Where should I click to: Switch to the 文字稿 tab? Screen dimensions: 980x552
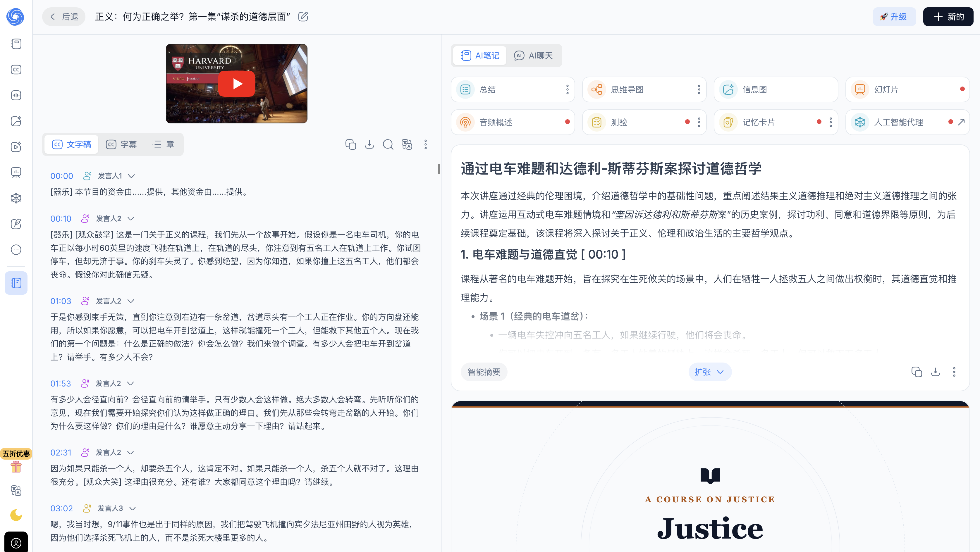[x=71, y=144]
